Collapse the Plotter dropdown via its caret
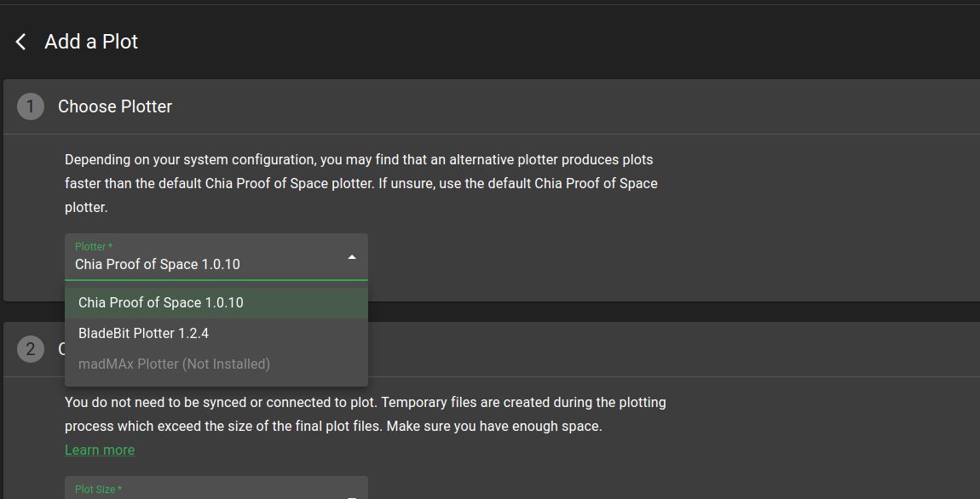Image resolution: width=980 pixels, height=499 pixels. pos(351,257)
